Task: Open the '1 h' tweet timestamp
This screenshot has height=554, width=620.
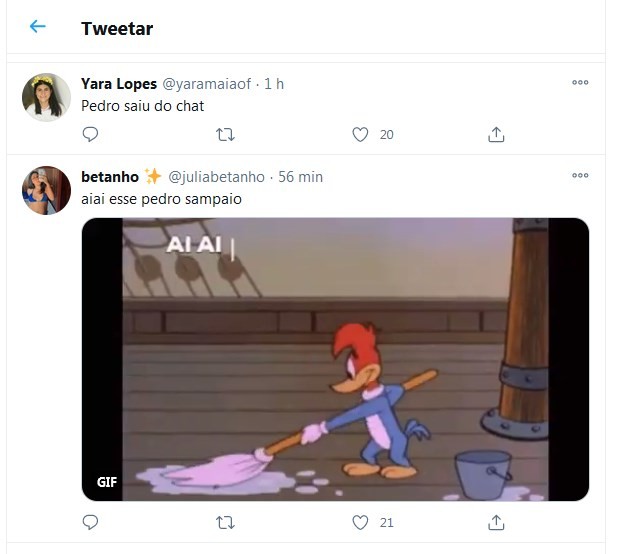Action: pyautogui.click(x=274, y=84)
